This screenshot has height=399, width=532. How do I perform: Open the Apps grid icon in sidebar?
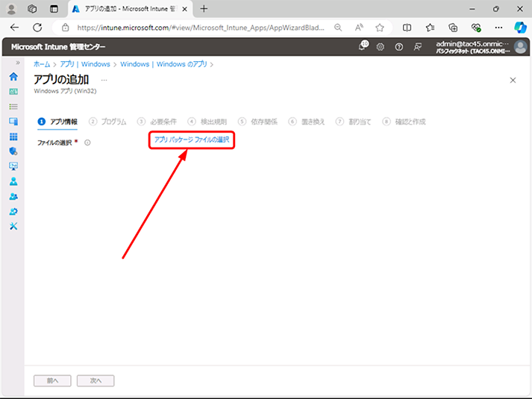pyautogui.click(x=13, y=136)
